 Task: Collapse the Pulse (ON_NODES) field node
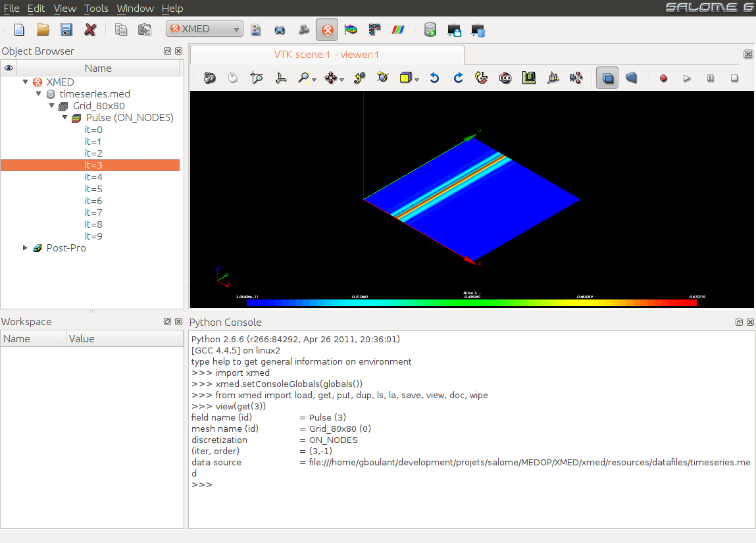[64, 117]
